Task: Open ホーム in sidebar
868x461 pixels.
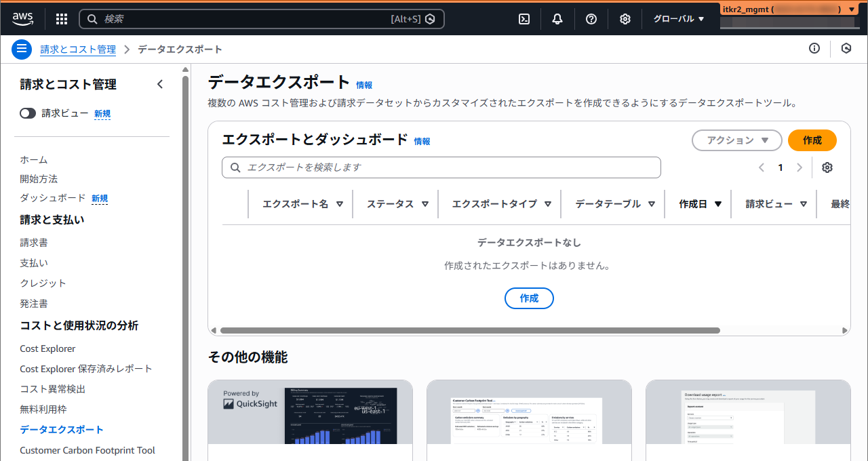Action: [34, 159]
